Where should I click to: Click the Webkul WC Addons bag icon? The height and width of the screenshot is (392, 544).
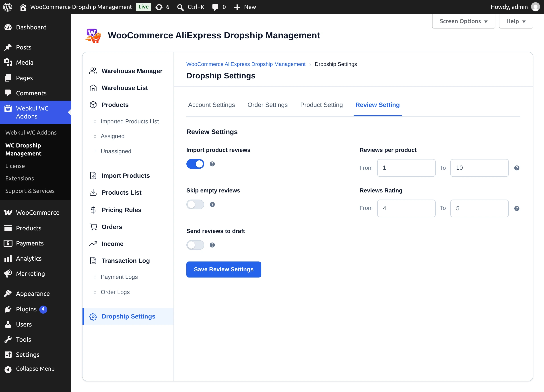pos(8,108)
